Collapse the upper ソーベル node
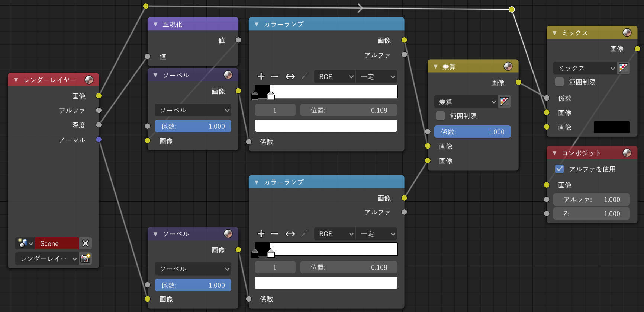The width and height of the screenshot is (644, 312). (x=155, y=75)
